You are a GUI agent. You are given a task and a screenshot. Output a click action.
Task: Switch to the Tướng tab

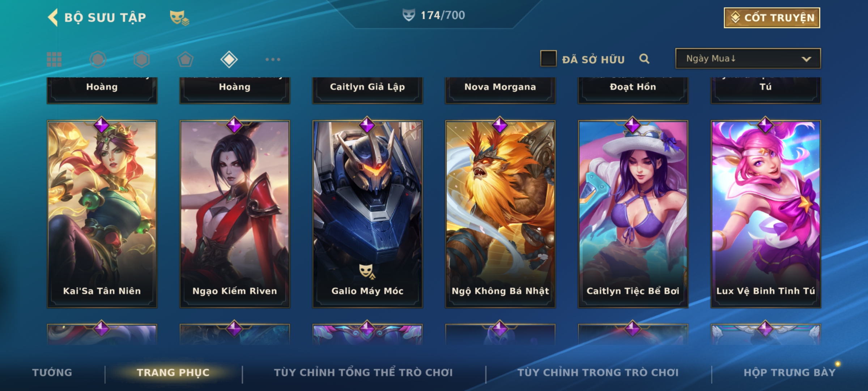click(x=52, y=373)
